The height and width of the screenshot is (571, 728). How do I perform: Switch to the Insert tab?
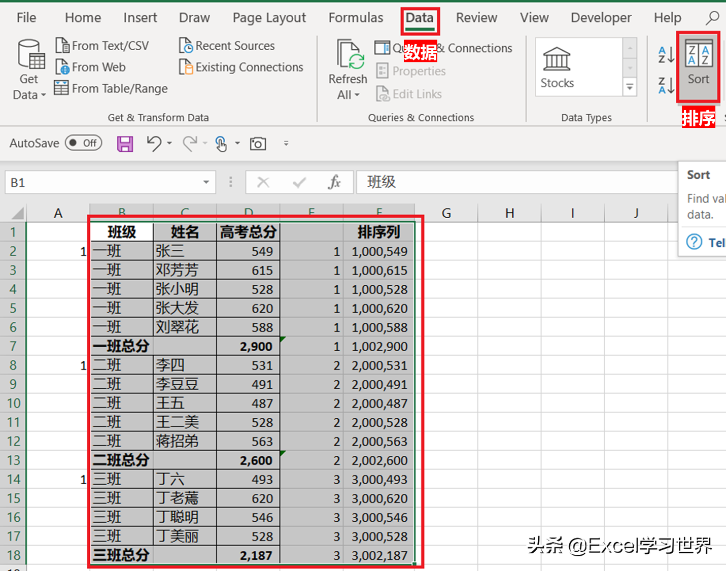[140, 18]
